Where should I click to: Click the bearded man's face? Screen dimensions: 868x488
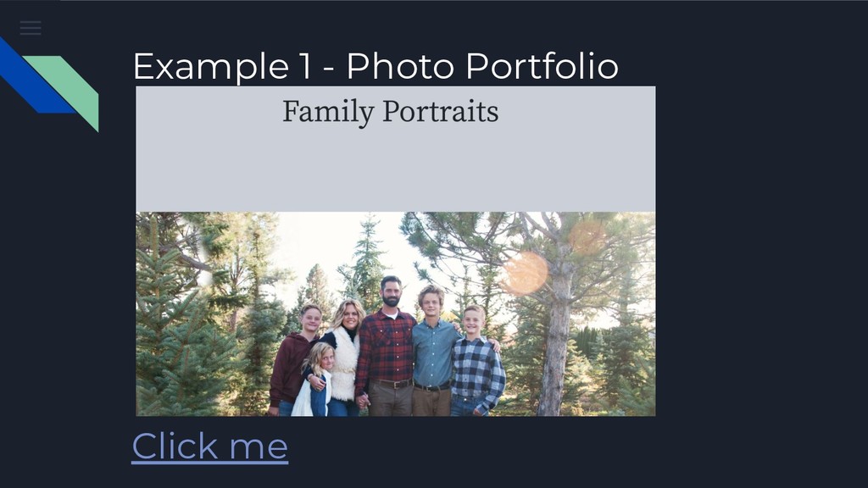[x=391, y=293]
